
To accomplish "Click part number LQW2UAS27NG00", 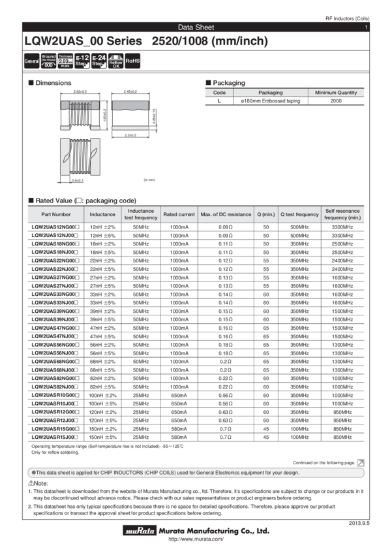I will tap(55, 277).
